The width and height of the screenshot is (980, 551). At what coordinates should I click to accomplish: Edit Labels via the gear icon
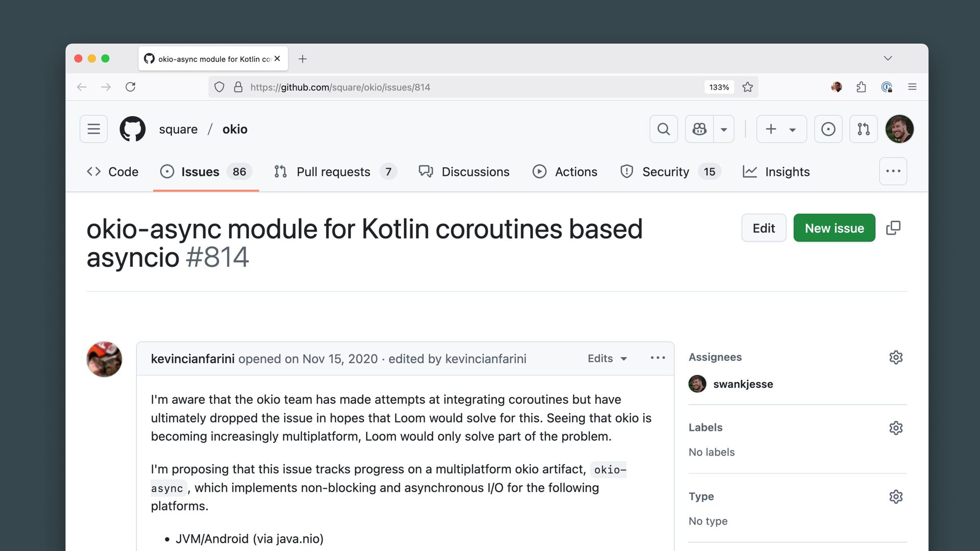point(896,428)
